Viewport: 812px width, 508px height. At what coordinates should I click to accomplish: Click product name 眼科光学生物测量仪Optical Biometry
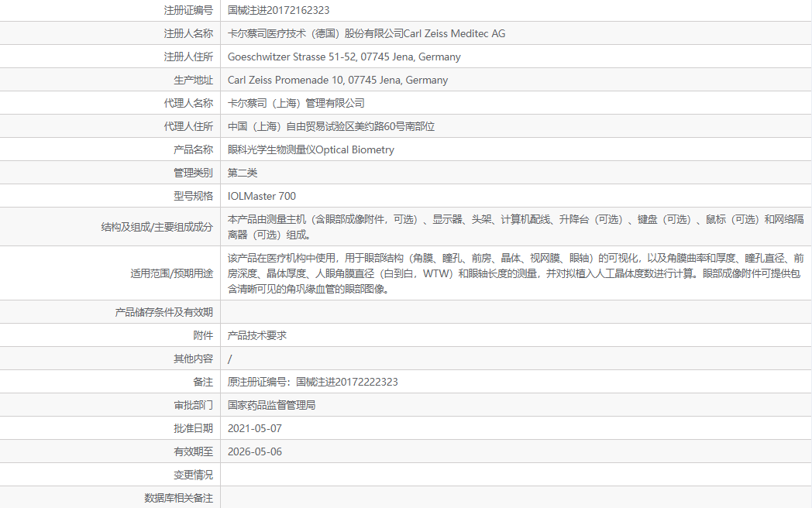[x=311, y=149]
